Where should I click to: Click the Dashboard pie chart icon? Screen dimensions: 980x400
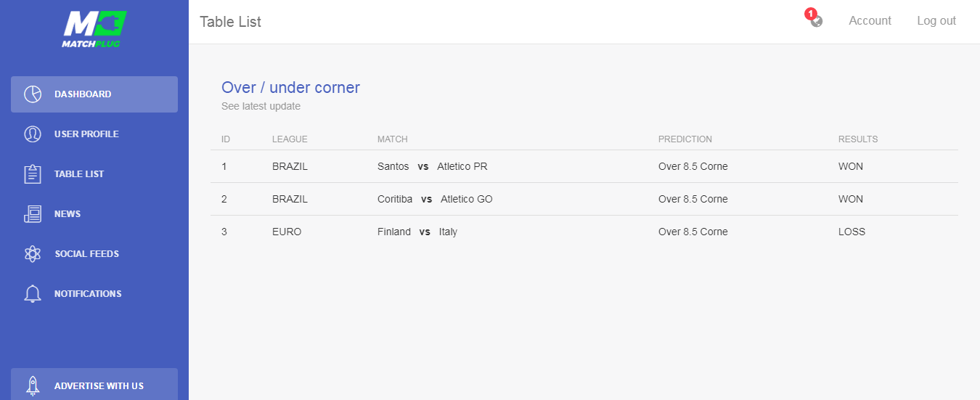(33, 94)
